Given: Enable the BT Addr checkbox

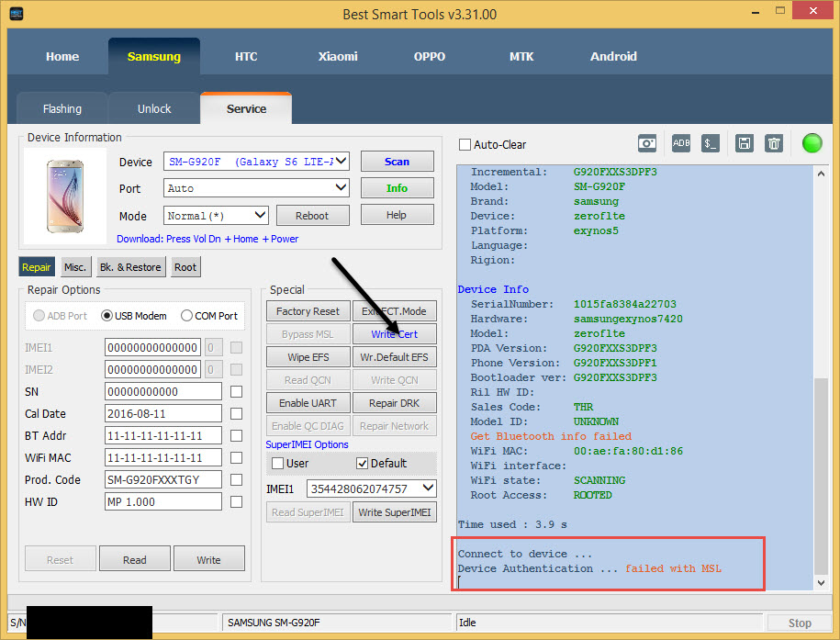Looking at the screenshot, I should click(x=236, y=436).
